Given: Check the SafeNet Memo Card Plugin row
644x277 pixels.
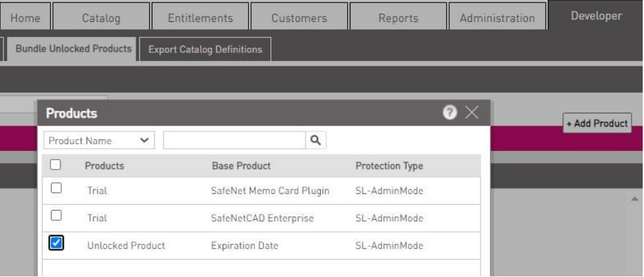Looking at the screenshot, I should pyautogui.click(x=55, y=188).
